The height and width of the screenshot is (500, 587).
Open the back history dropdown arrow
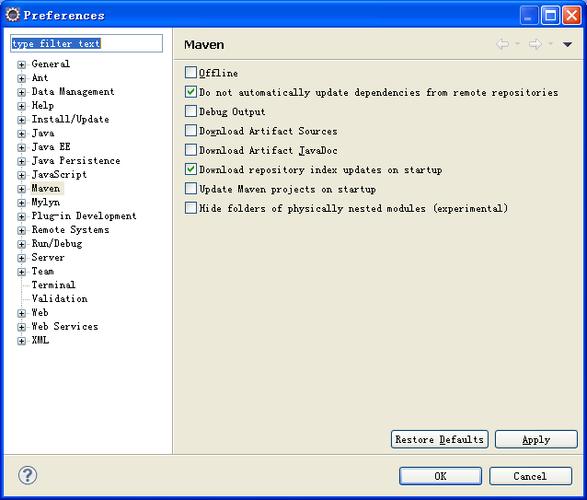(517, 44)
